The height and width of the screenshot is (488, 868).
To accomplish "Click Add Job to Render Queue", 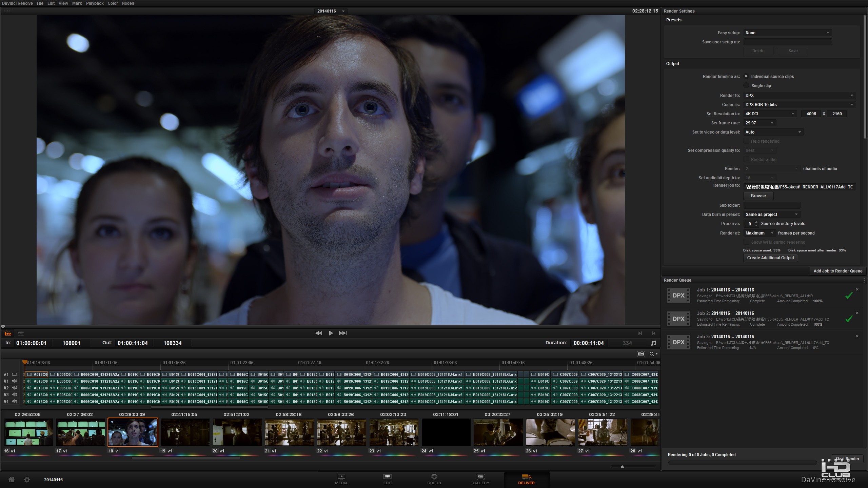I will 837,271.
